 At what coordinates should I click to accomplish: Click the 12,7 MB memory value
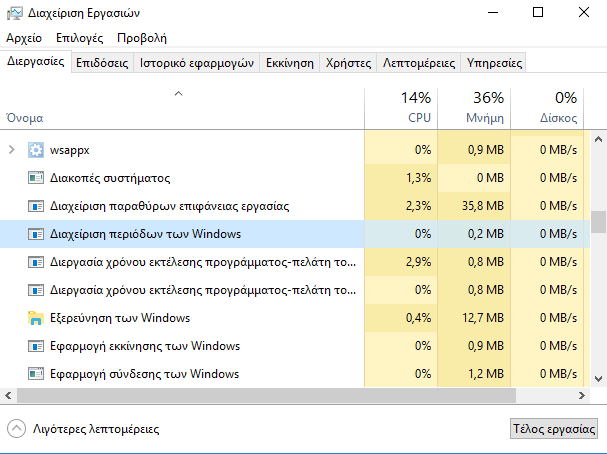483,318
